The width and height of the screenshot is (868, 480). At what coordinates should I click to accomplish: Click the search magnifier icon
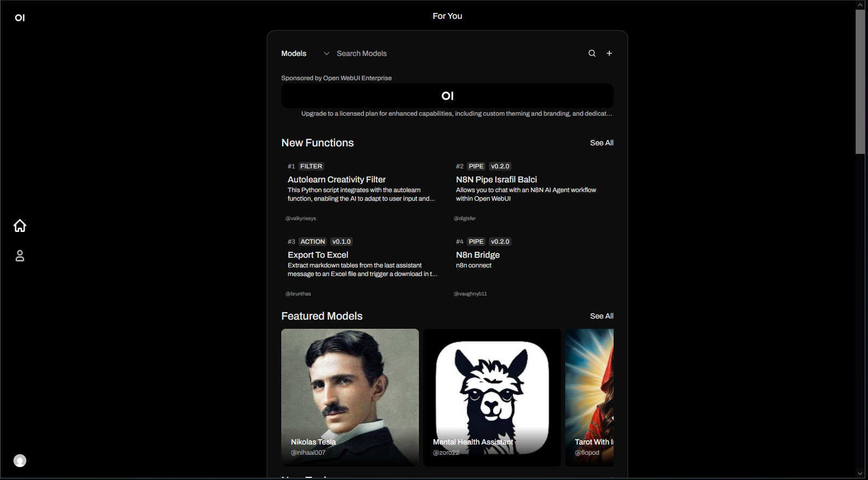point(592,53)
